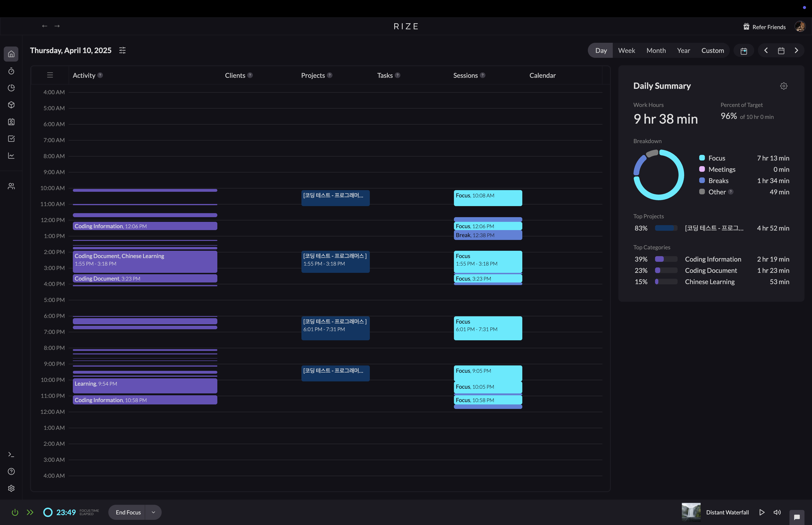Open the calendar date picker

click(x=781, y=51)
